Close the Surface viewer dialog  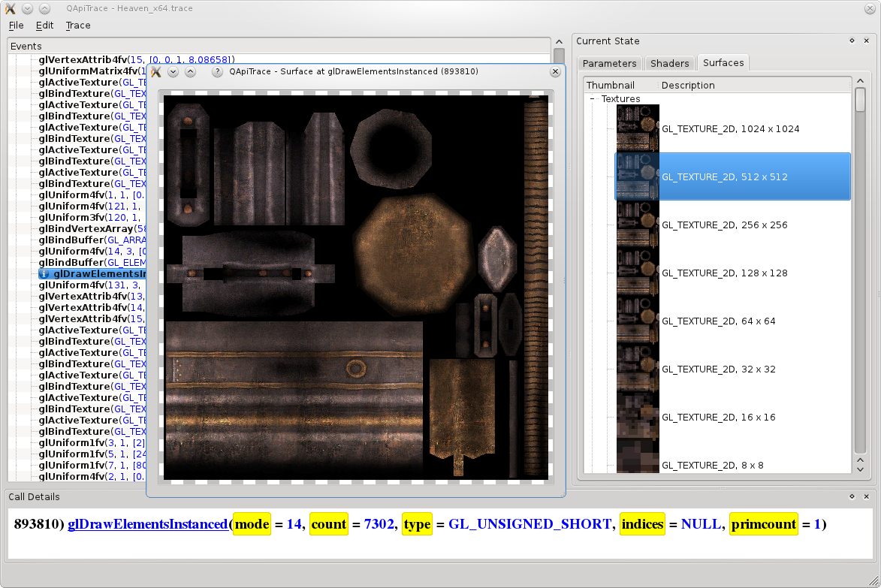555,71
